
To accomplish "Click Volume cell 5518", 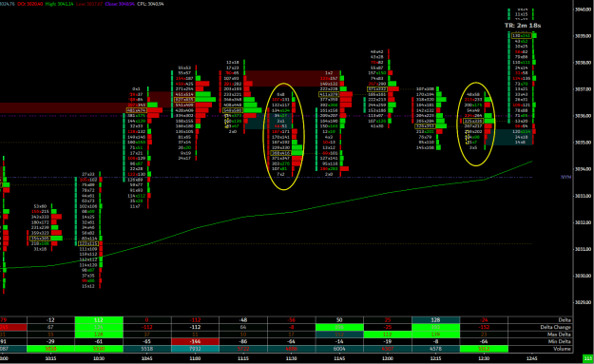I will tap(147, 349).
